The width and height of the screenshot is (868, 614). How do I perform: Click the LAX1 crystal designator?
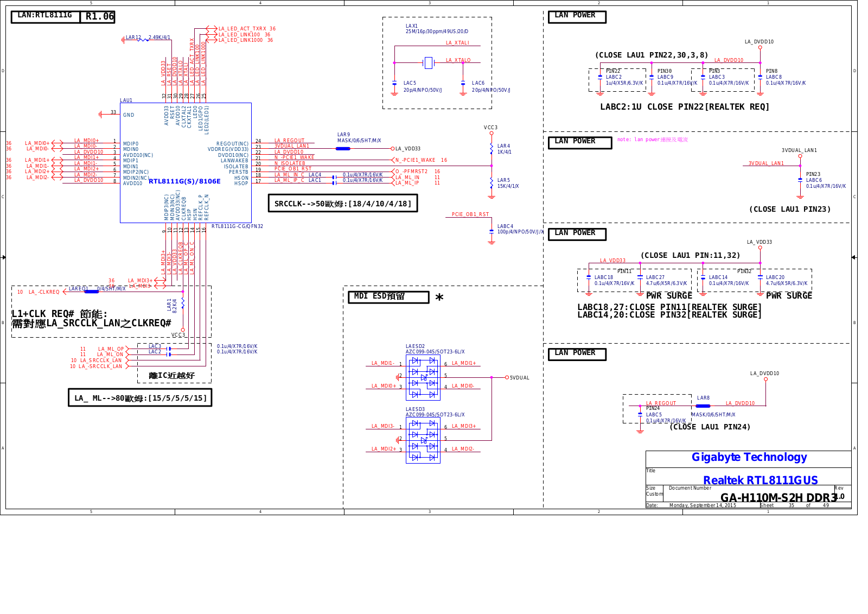[x=412, y=26]
